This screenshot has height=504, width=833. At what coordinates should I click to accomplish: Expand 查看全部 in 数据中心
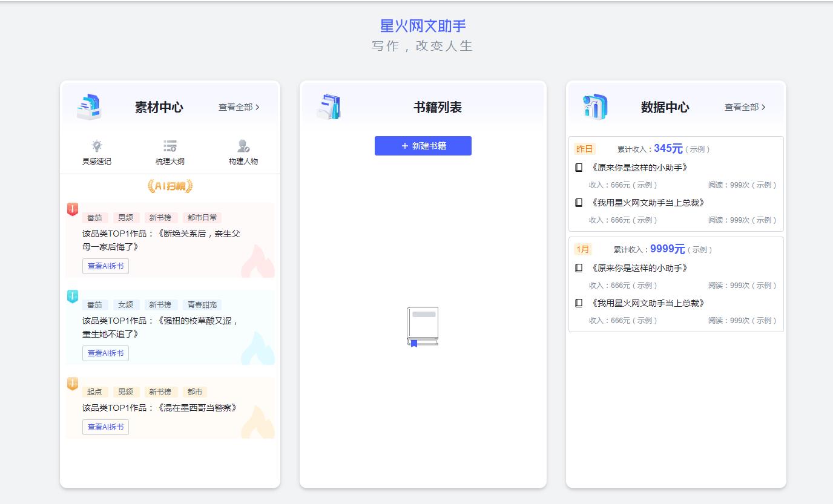click(743, 106)
